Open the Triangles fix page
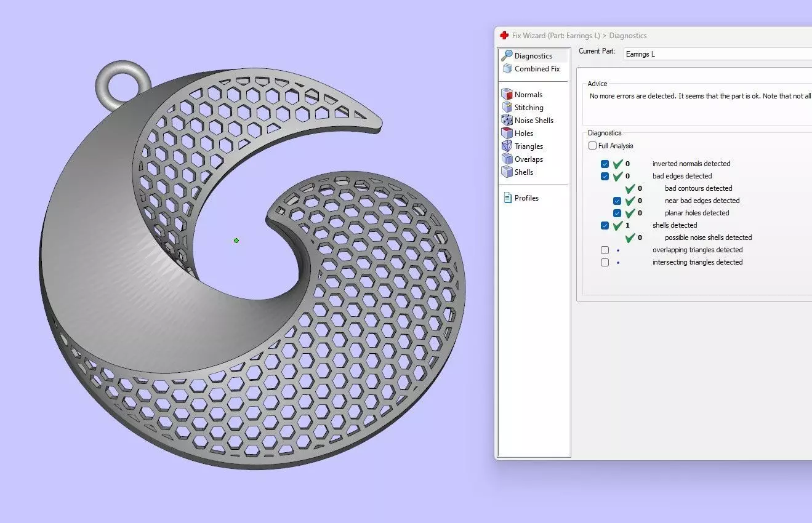Image resolution: width=812 pixels, height=523 pixels. click(x=529, y=146)
